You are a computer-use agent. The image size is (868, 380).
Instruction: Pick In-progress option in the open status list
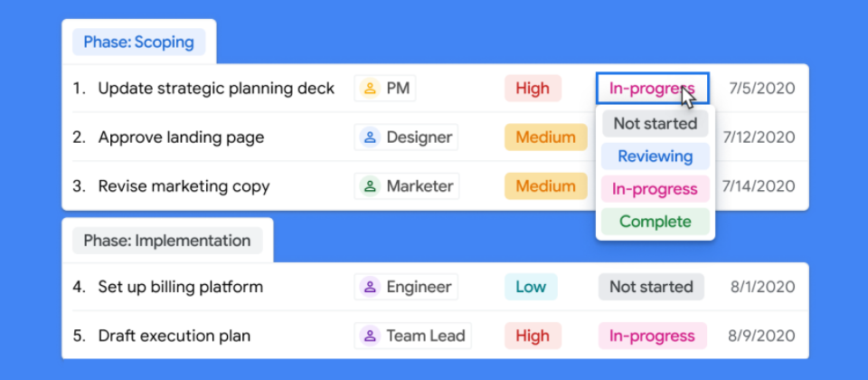pyautogui.click(x=656, y=189)
